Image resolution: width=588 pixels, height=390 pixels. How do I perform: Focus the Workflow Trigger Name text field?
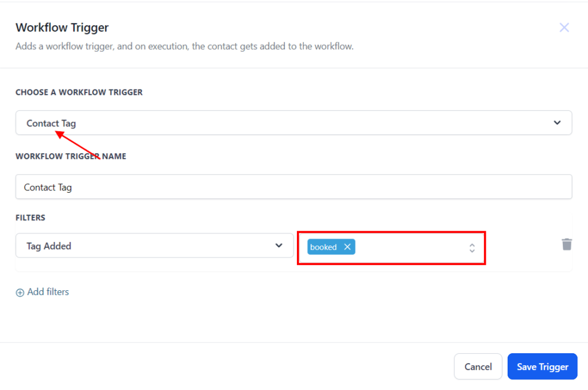click(293, 187)
